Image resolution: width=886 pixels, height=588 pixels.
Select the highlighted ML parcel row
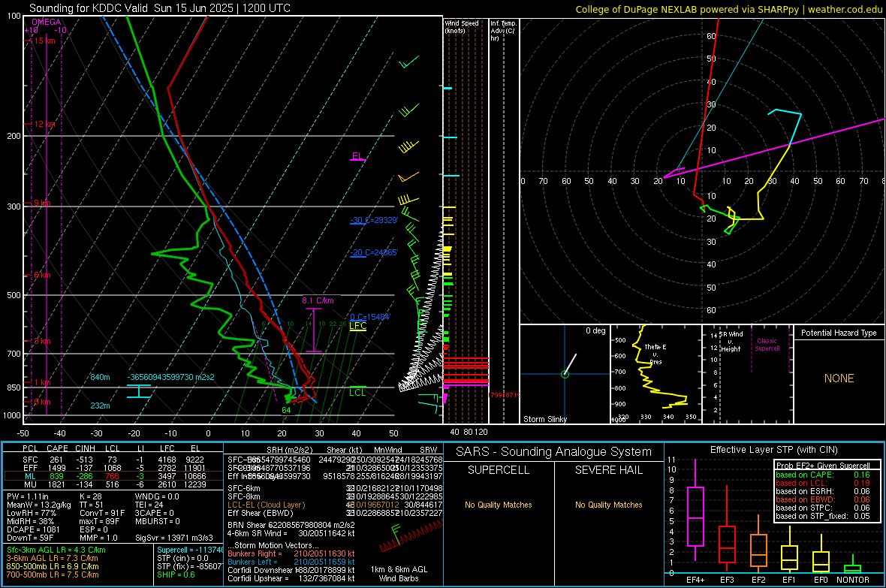[113, 476]
